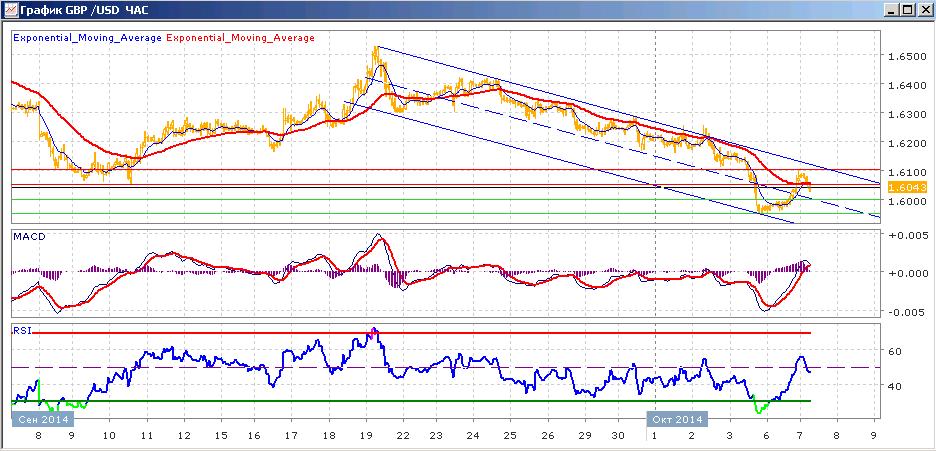This screenshot has width=936, height=451.
Task: Click date 6 on the time axis
Action: [766, 435]
